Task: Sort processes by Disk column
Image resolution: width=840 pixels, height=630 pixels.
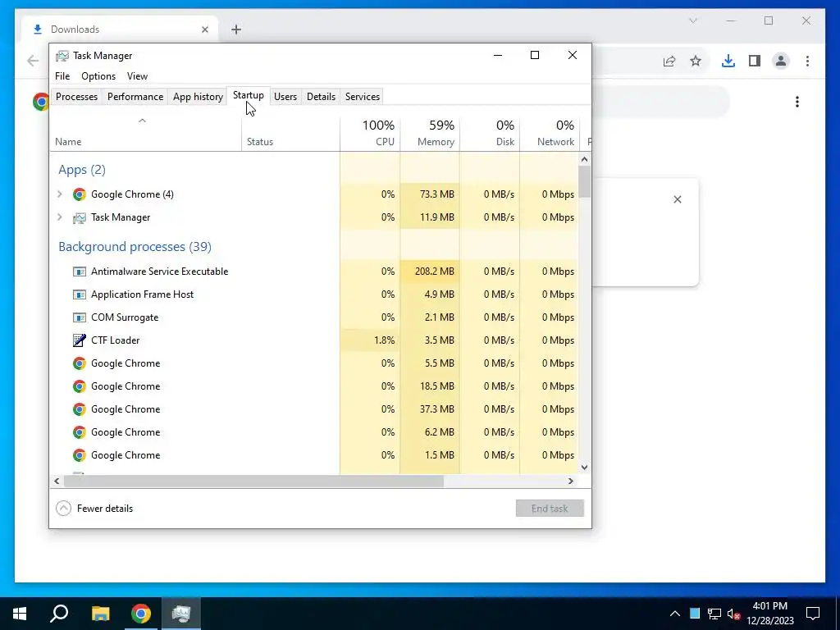Action: tap(490, 133)
